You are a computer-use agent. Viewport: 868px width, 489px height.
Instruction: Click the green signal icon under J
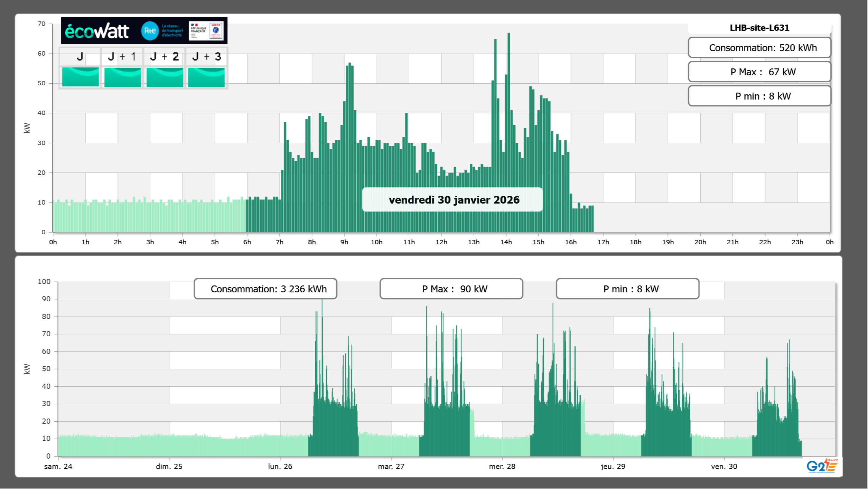click(x=80, y=77)
